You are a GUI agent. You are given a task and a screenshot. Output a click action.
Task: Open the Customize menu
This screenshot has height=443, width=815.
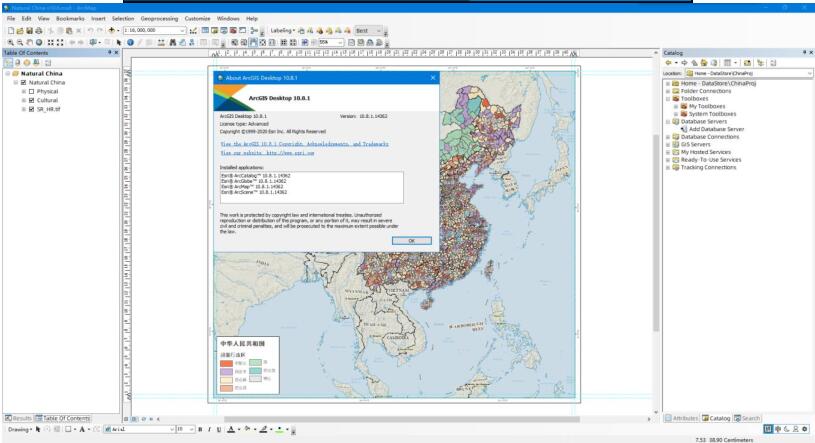point(198,18)
